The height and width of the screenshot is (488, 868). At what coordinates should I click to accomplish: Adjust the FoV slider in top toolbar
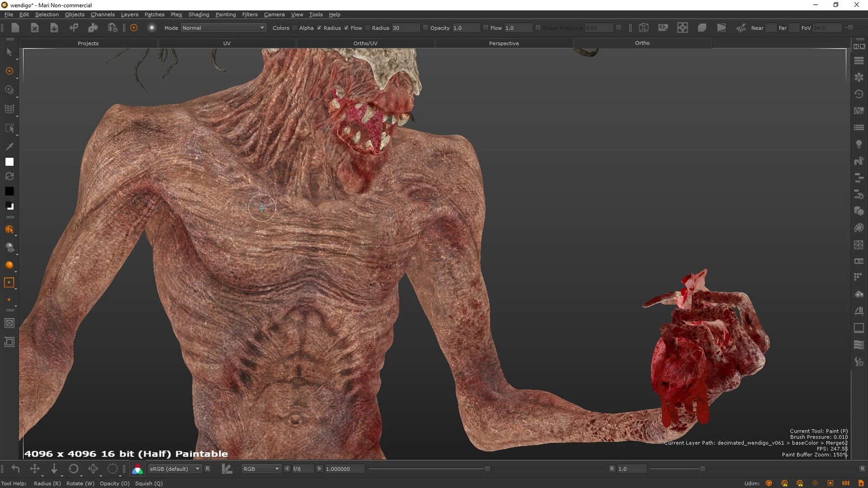(850, 28)
